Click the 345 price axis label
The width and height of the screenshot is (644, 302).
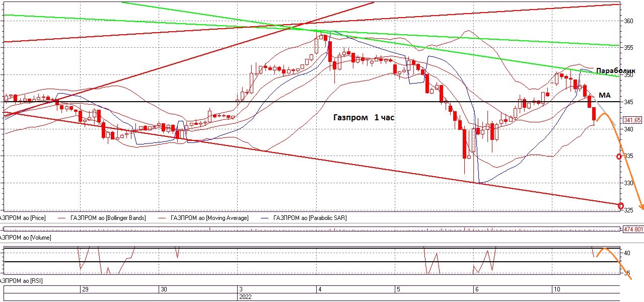coord(628,102)
